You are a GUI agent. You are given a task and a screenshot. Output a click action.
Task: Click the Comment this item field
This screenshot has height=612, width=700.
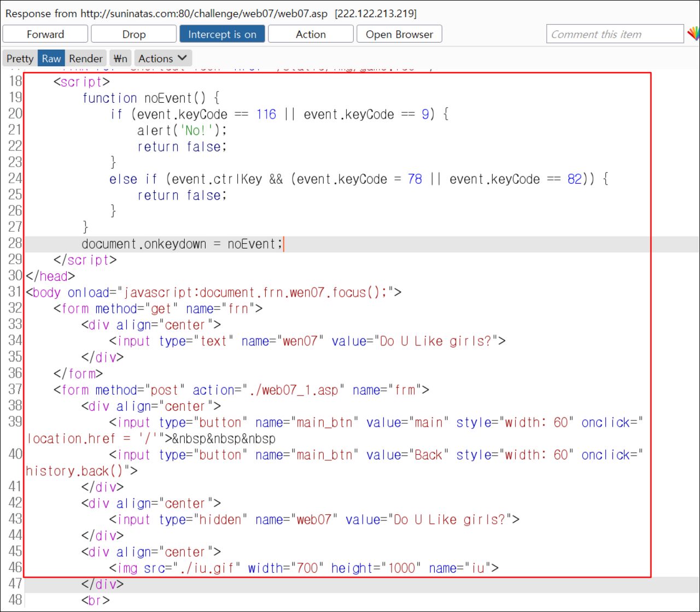(615, 34)
